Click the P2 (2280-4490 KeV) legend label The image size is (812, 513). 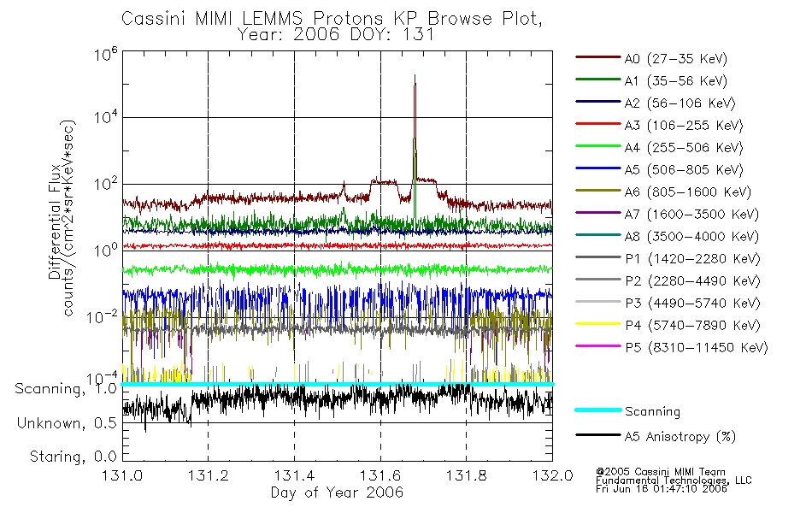click(693, 281)
